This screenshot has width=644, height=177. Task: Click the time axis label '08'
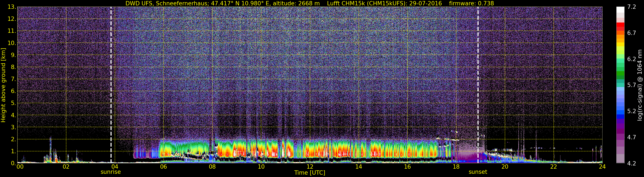212,167
